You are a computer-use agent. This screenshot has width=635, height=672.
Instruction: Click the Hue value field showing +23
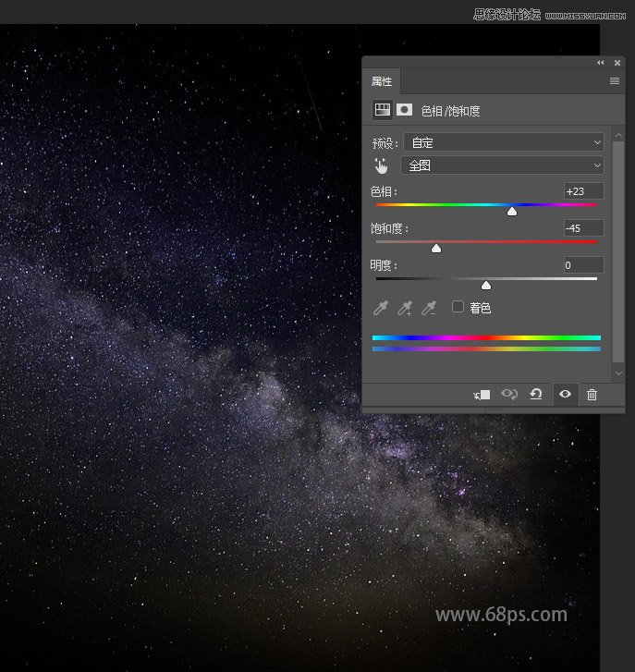coord(583,191)
